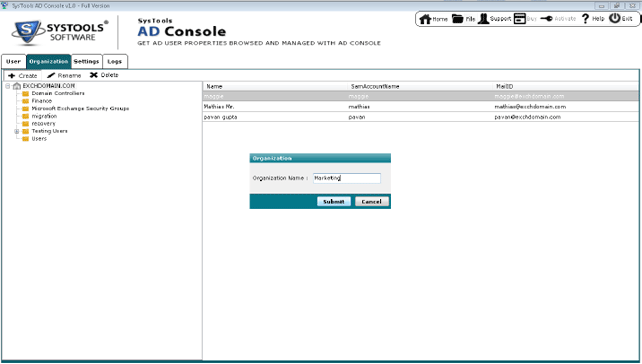Screen dimensions: 642x364
Task: Click the Organization Name input field
Action: [347, 178]
